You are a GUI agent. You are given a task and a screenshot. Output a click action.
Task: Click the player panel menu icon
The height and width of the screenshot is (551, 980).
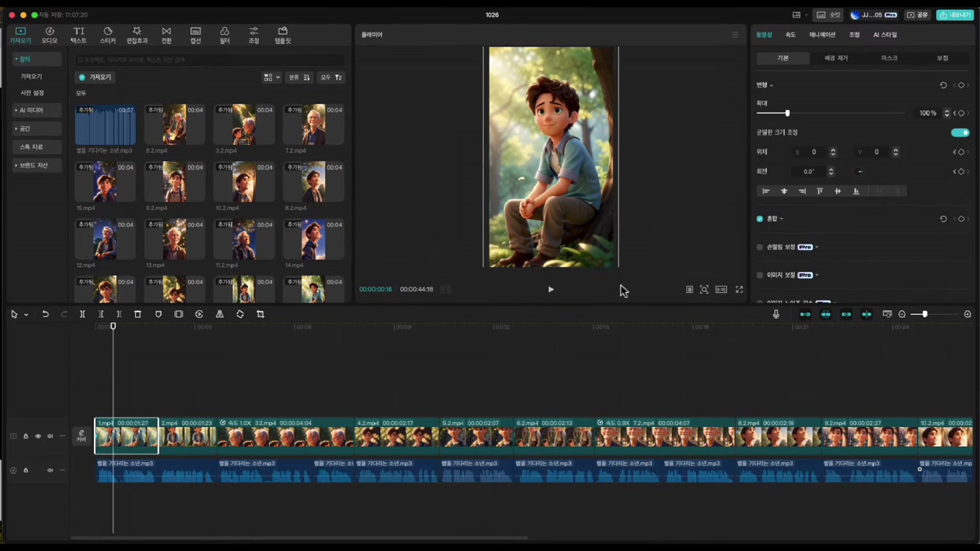coord(735,35)
